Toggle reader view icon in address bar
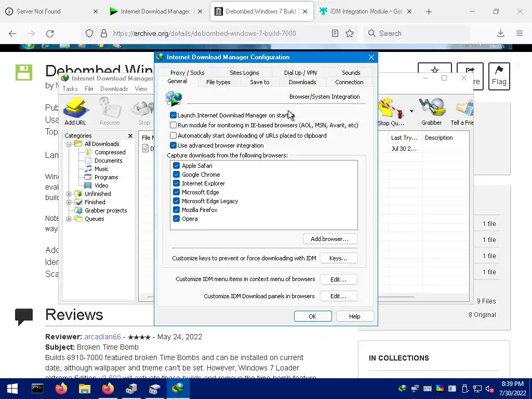This screenshot has width=532, height=399. coord(335,33)
